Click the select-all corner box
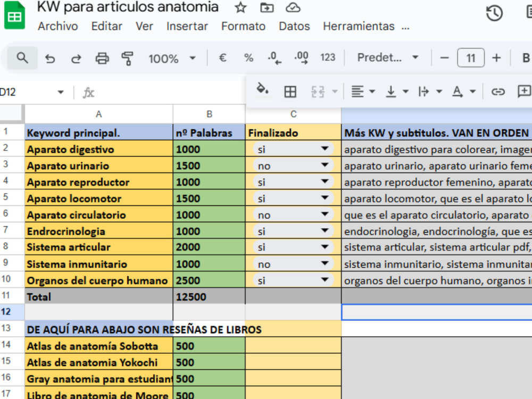The height and width of the screenshot is (399, 532). (12, 114)
